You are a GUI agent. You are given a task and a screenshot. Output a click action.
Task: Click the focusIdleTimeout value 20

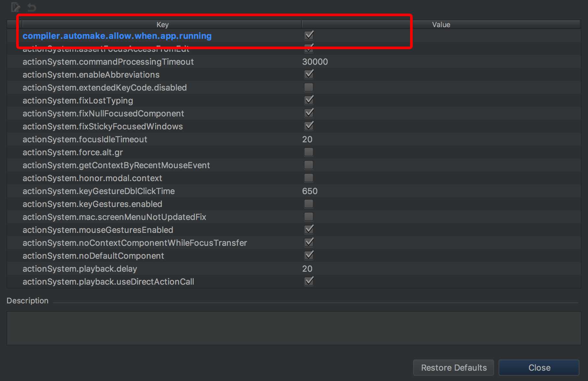coord(307,139)
